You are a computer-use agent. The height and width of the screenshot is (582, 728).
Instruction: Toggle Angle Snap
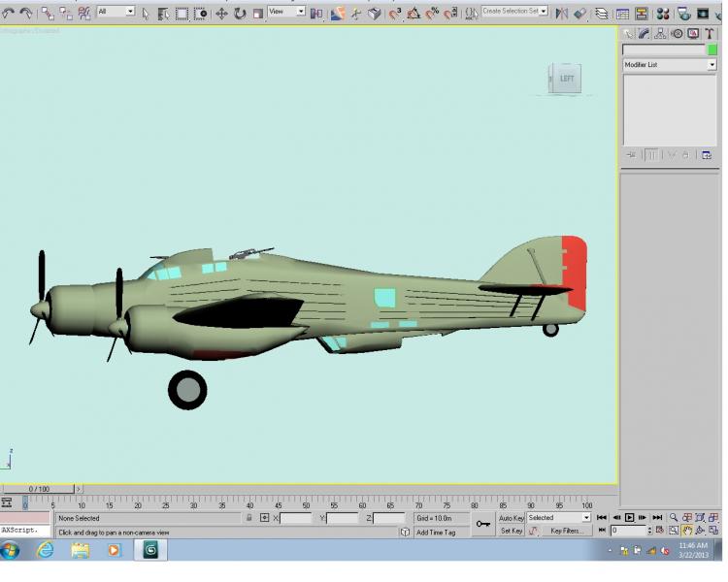414,14
